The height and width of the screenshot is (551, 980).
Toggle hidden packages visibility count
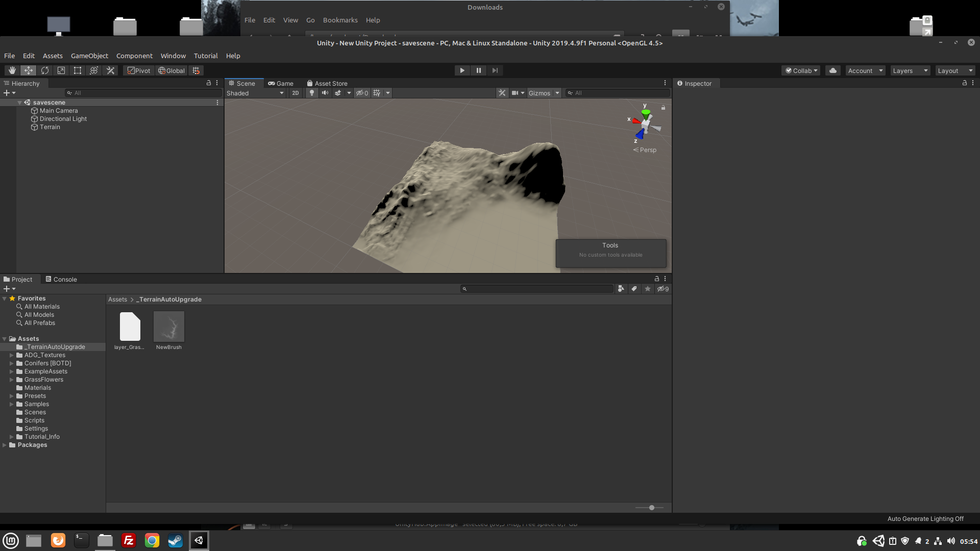tap(663, 289)
